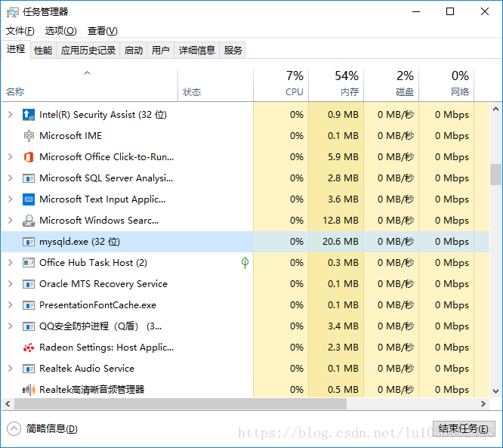The image size is (503, 448).
Task: Click the Microsoft IME process icon
Action: [x=29, y=136]
